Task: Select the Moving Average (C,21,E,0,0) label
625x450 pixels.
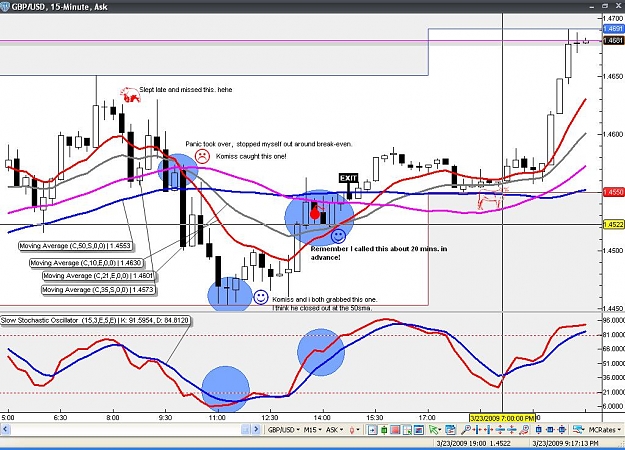Action: pos(99,276)
